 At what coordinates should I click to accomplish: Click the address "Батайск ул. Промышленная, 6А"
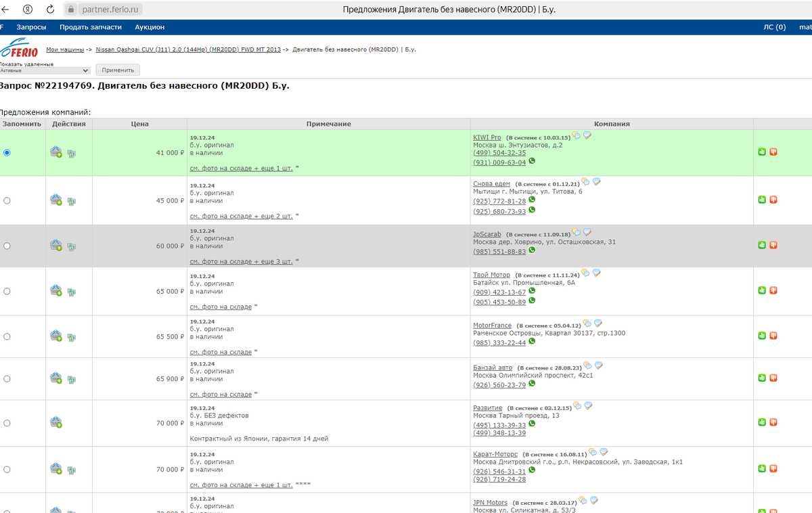524,282
